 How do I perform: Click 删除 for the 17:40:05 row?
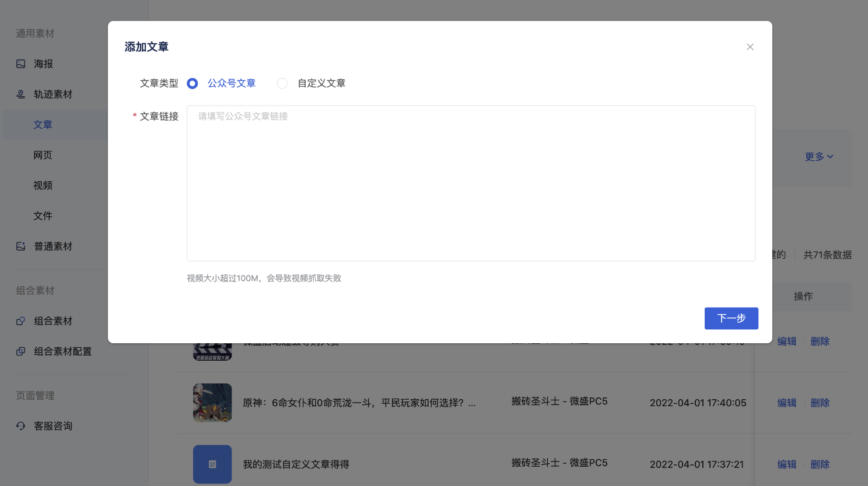click(820, 403)
